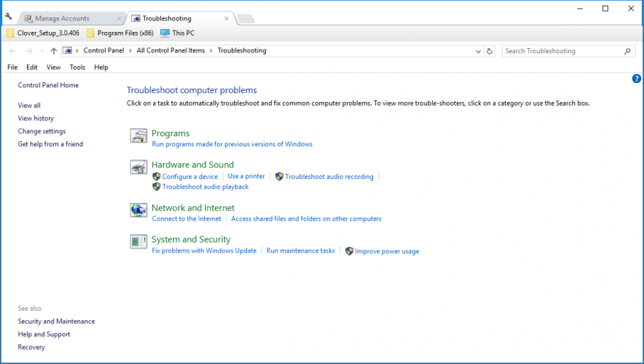Open Security and Maintenance
The image size is (644, 364).
tap(56, 321)
